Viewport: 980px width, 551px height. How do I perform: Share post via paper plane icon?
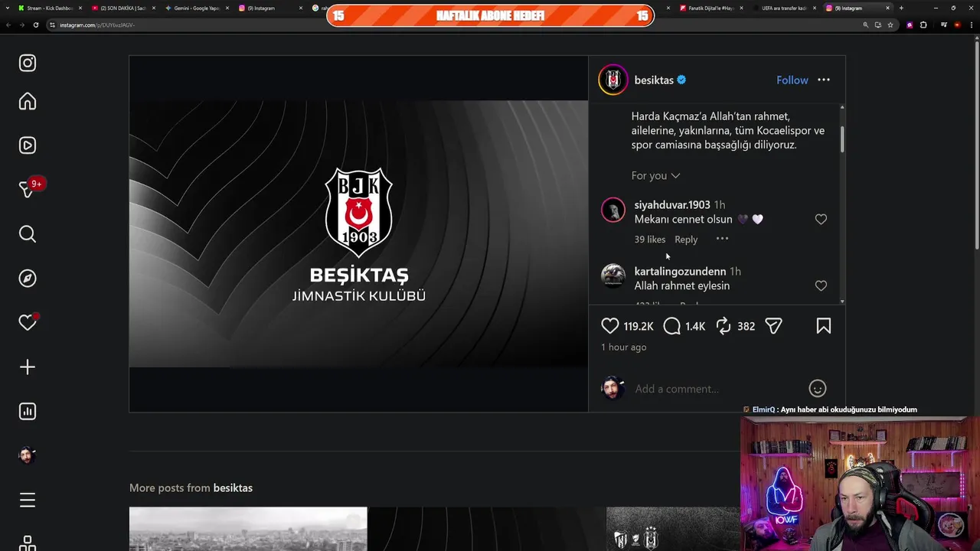(x=773, y=326)
